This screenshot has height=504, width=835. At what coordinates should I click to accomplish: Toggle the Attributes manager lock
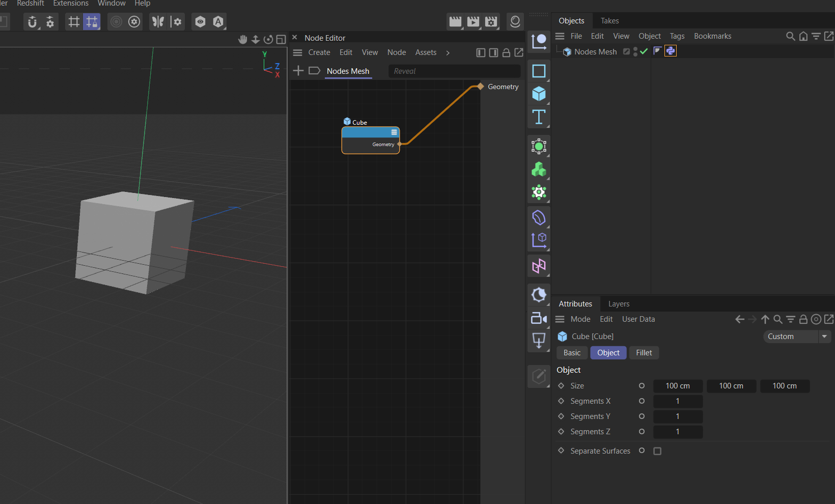pos(803,319)
